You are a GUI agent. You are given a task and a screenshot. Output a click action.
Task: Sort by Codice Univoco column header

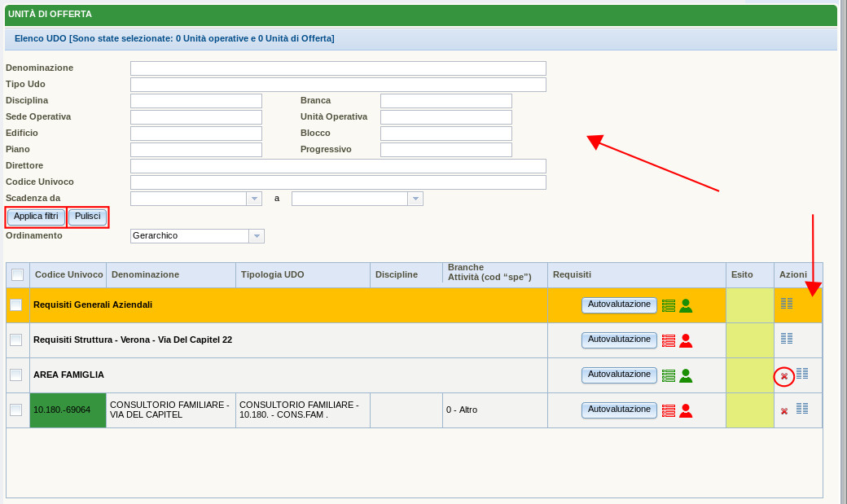[68, 275]
